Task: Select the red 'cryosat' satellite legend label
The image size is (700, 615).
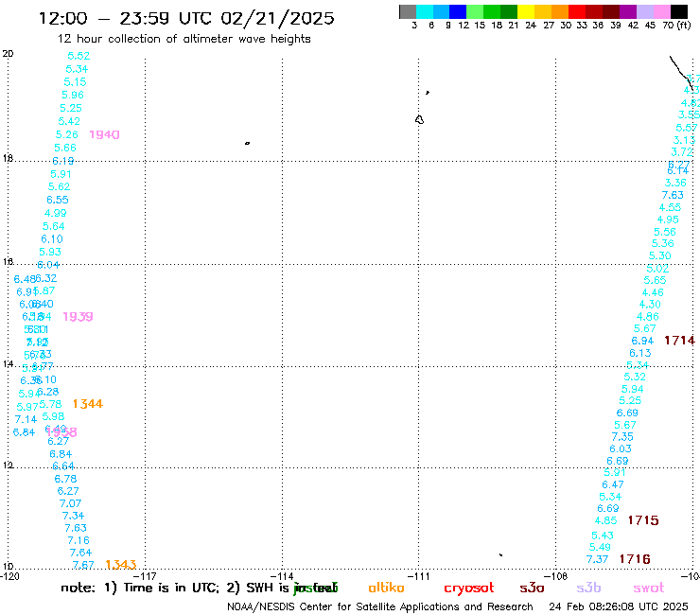Action: coord(469,589)
